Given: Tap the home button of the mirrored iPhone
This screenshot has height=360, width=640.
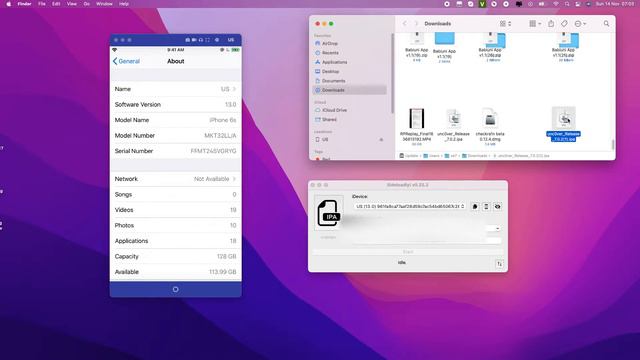Looking at the screenshot, I should 176,289.
